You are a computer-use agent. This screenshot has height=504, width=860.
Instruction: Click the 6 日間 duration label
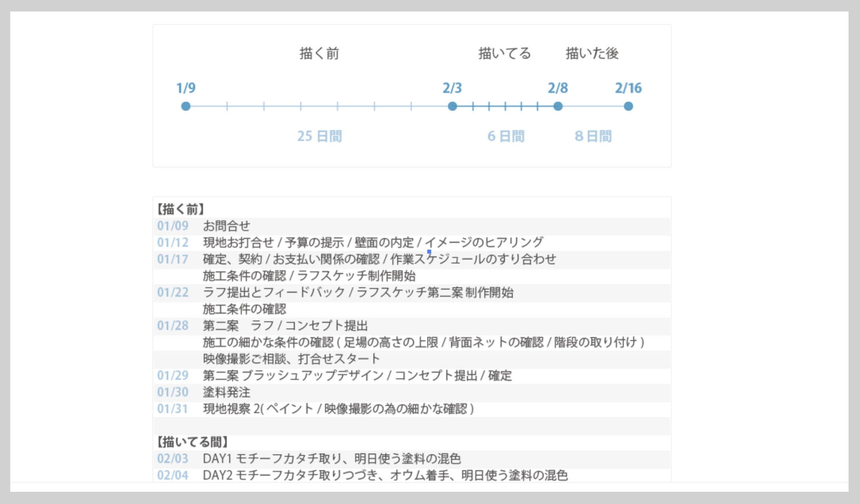(506, 136)
